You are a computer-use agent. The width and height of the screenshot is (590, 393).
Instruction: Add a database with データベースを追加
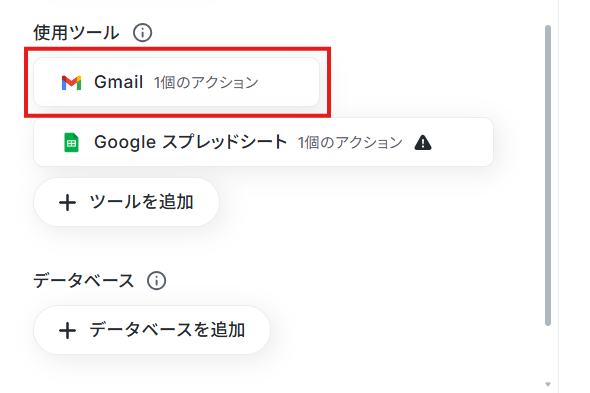[x=152, y=330]
